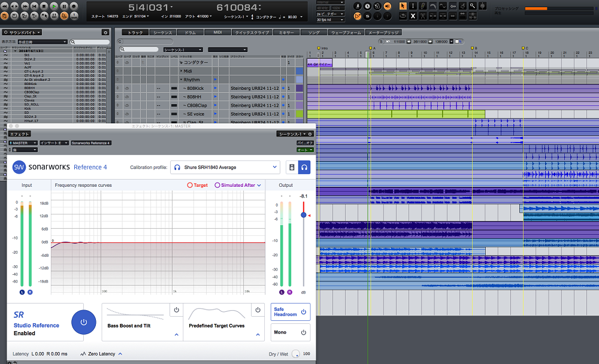Select the I-Beam selection tool
This screenshot has height=364, width=599.
click(x=413, y=6)
